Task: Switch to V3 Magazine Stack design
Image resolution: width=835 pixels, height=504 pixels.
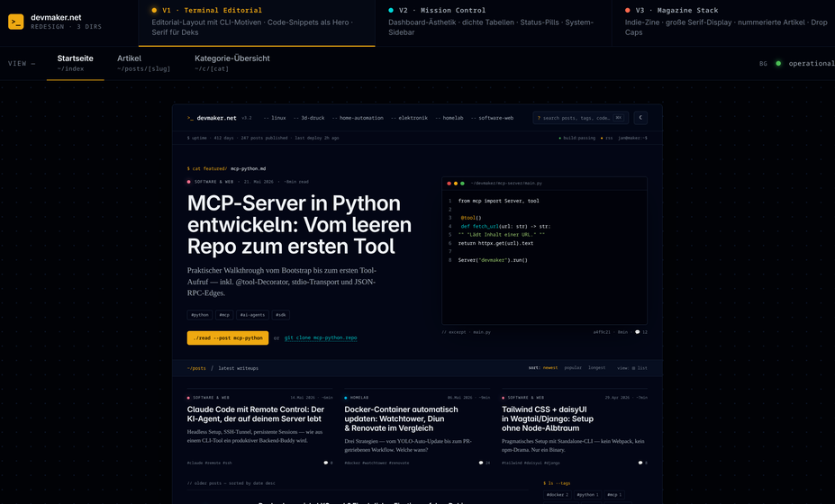Action: click(723, 22)
